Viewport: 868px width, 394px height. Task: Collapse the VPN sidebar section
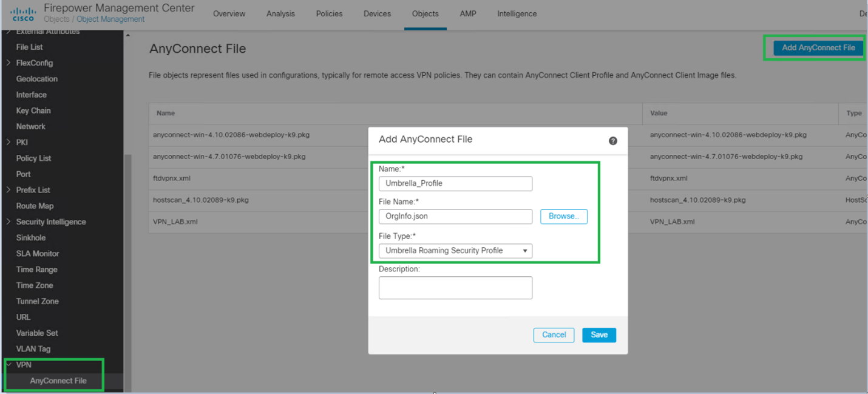(x=8, y=365)
